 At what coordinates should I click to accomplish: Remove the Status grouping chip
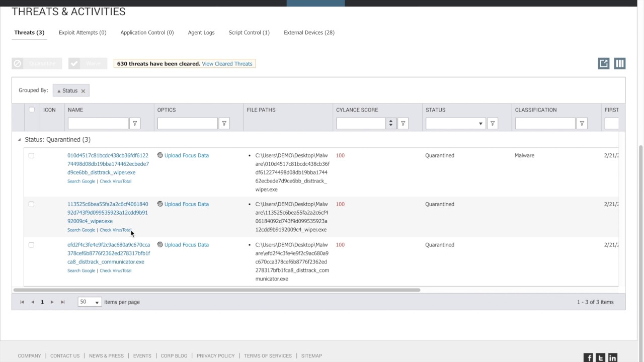point(83,91)
